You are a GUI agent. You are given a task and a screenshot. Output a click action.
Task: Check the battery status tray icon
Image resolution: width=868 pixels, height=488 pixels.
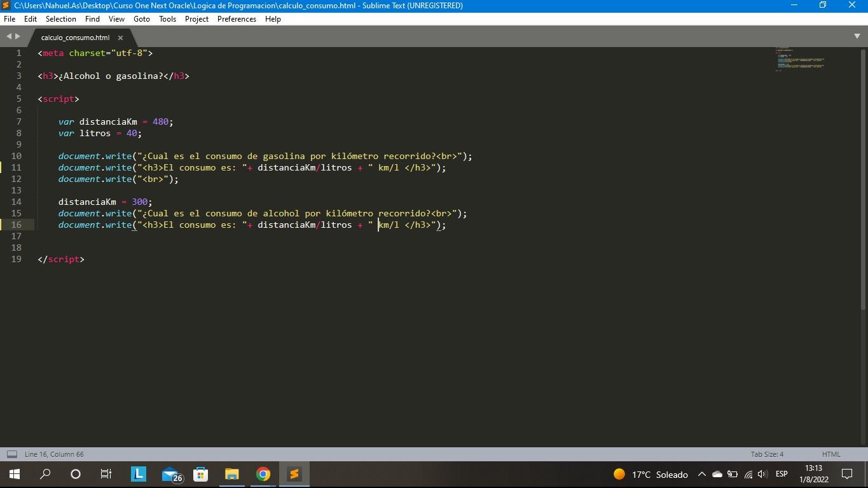pos(733,474)
